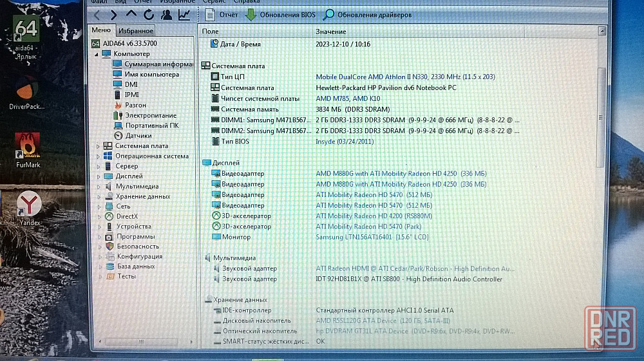Open the ATI Mobility Radeon HD 5470 (Park) link
The image size is (644, 361).
368,227
